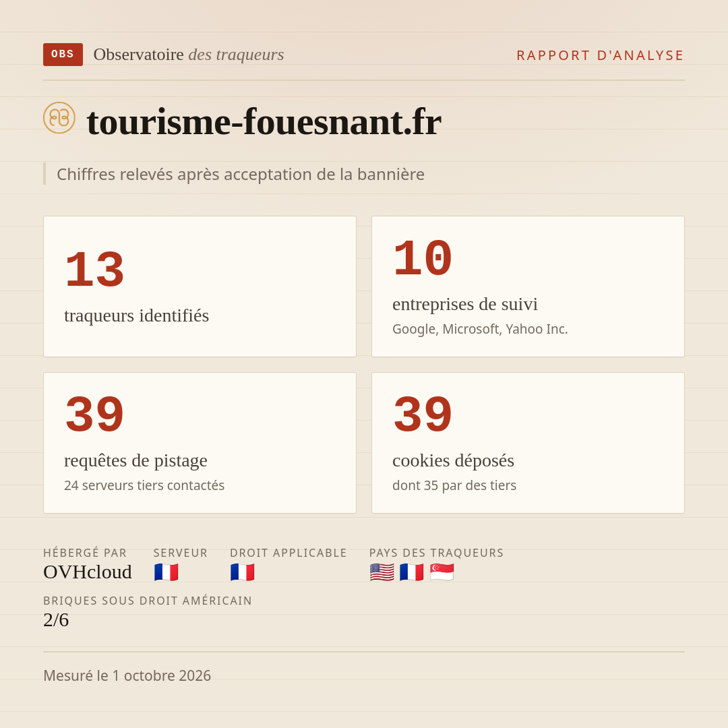
Task: Click the Singapore tracker flag
Action: point(442,572)
